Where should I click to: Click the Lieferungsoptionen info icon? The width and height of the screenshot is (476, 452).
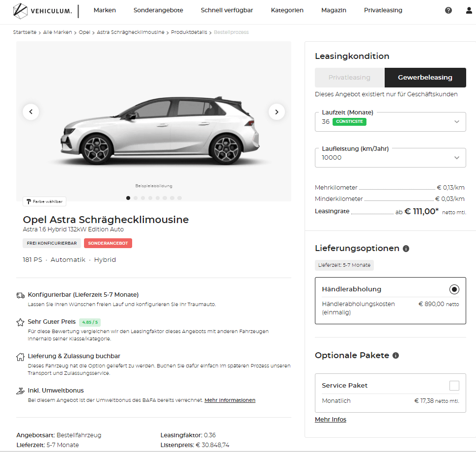pyautogui.click(x=406, y=249)
